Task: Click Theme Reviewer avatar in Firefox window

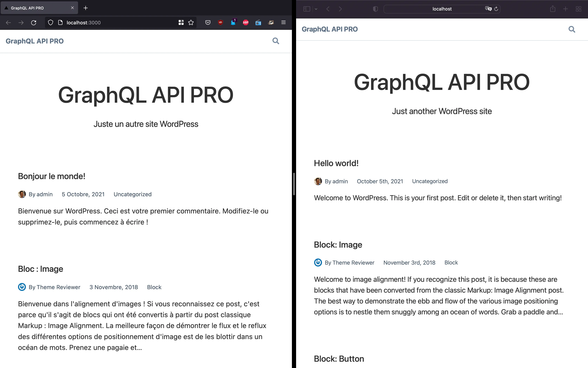Action: click(x=22, y=287)
